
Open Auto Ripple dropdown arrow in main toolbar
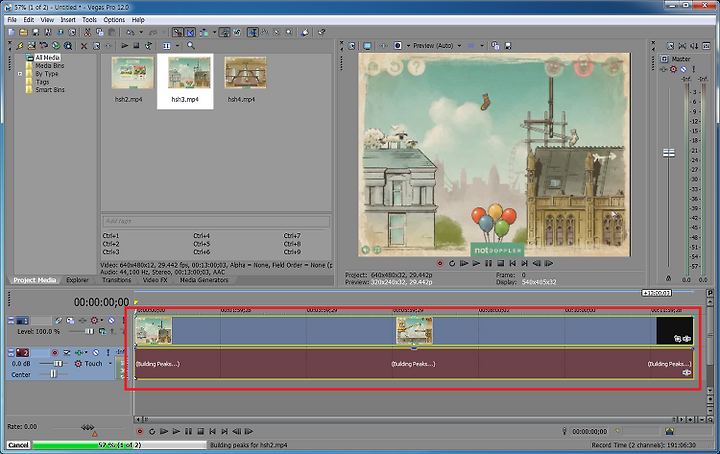point(214,32)
